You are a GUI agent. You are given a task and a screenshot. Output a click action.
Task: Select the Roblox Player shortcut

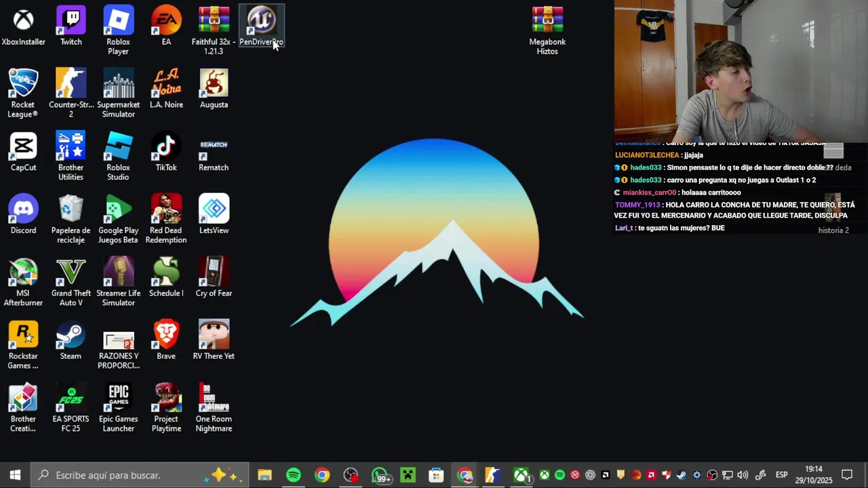pyautogui.click(x=118, y=30)
